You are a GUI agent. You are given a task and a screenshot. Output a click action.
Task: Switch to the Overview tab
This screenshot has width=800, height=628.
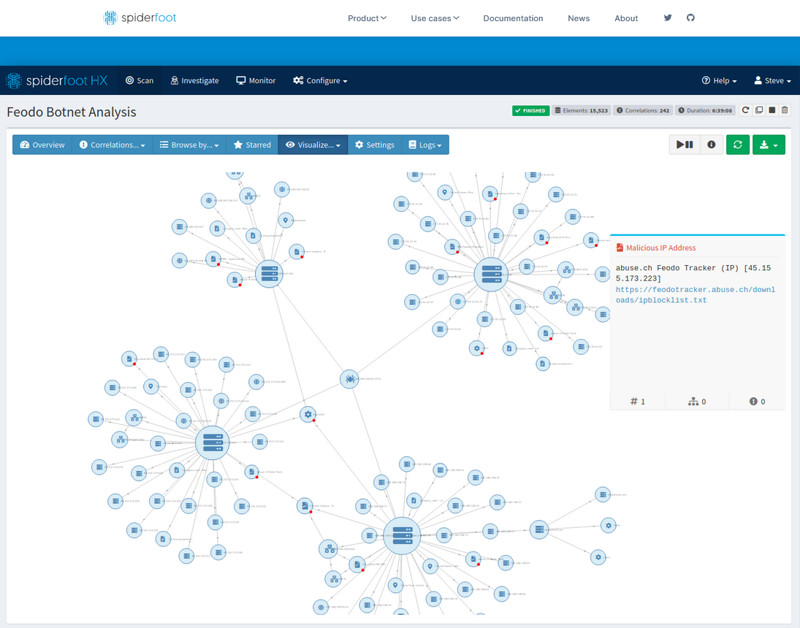coord(42,145)
